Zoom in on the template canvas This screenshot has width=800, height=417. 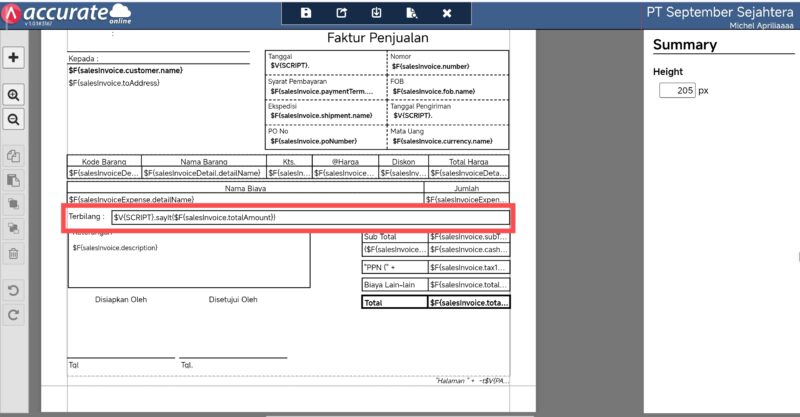point(14,95)
